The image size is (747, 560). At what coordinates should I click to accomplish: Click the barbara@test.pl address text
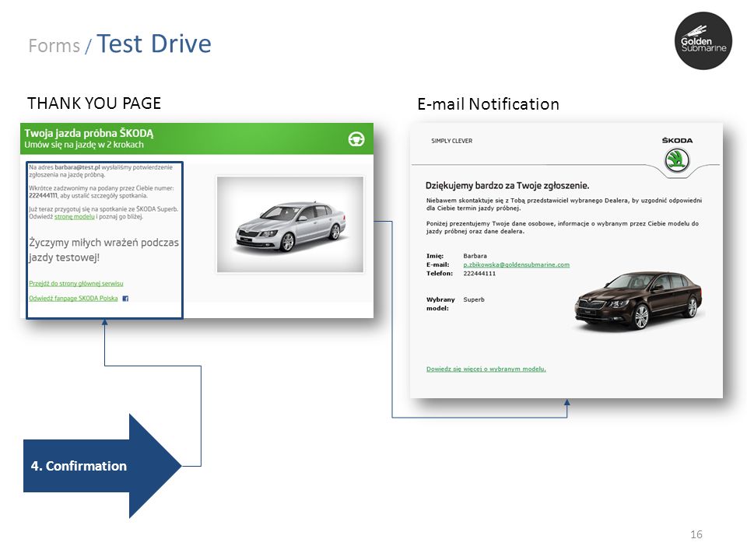click(x=77, y=168)
